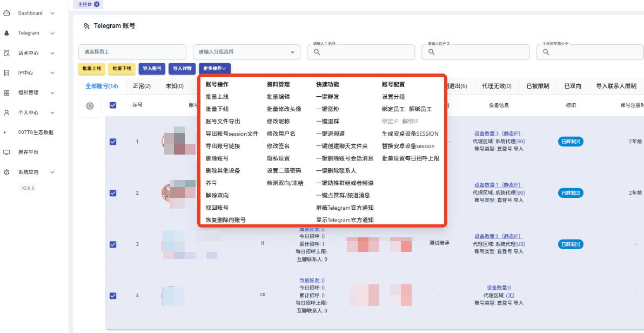This screenshot has height=333, width=644.
Task: Close the 主控台 tab with its x icon
Action: click(97, 4)
